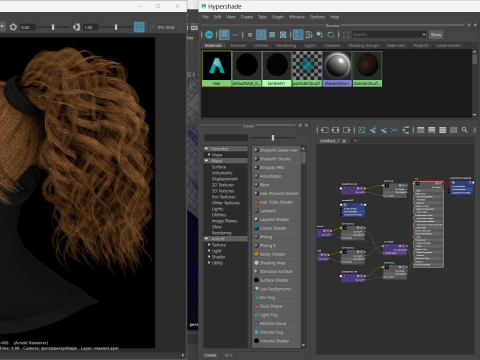Open the graph tab dropdown arrow

pyautogui.click(x=355, y=141)
